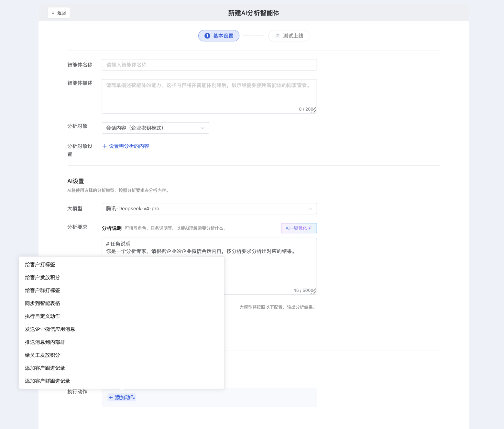The image size is (504, 429).
Task: Select 给客户发放积分 in the menu
Action: point(122,278)
